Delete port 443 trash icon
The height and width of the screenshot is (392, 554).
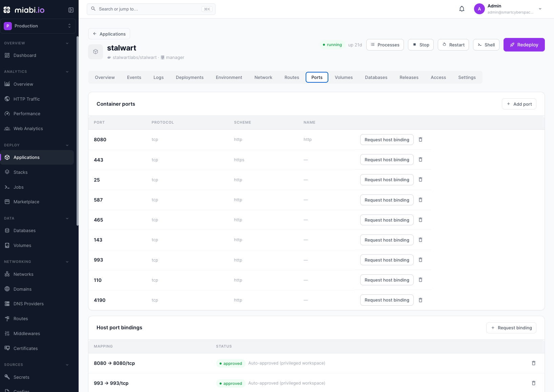[x=420, y=160]
